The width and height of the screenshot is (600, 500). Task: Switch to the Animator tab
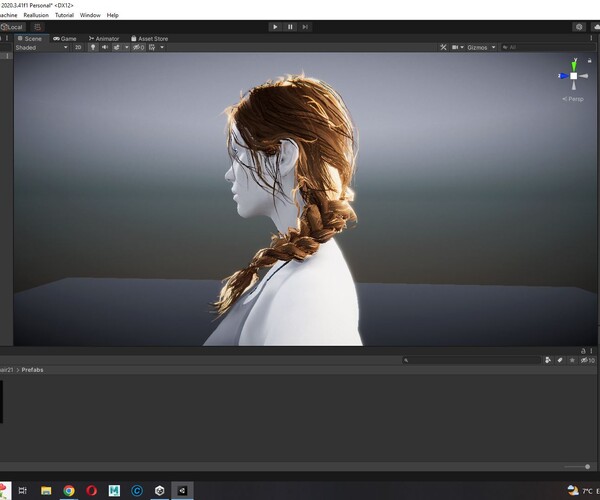point(104,39)
